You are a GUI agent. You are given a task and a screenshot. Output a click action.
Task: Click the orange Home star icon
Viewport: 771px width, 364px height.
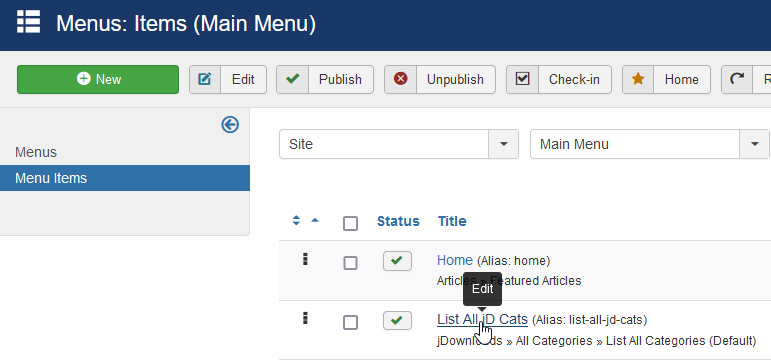click(638, 79)
